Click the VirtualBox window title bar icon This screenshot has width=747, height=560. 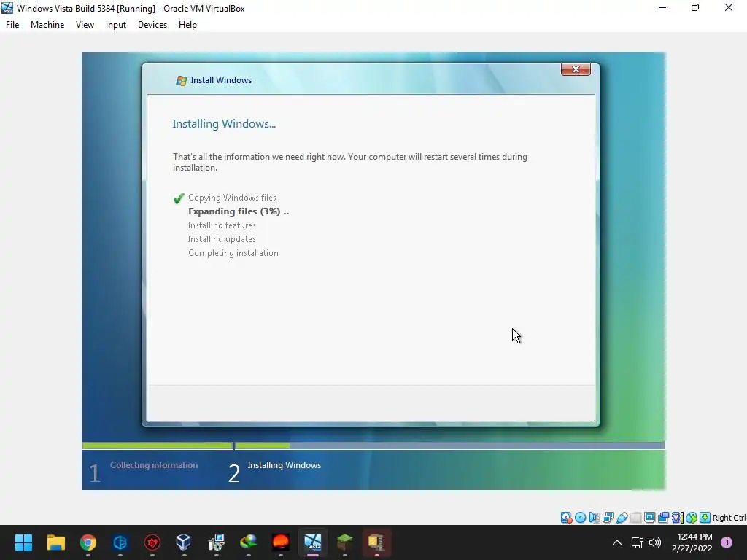pos(7,8)
